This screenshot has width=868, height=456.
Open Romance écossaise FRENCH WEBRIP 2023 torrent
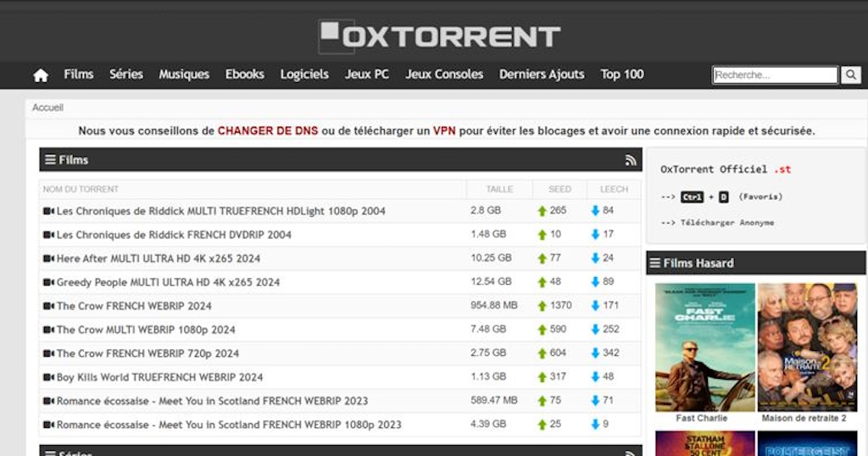tap(212, 401)
